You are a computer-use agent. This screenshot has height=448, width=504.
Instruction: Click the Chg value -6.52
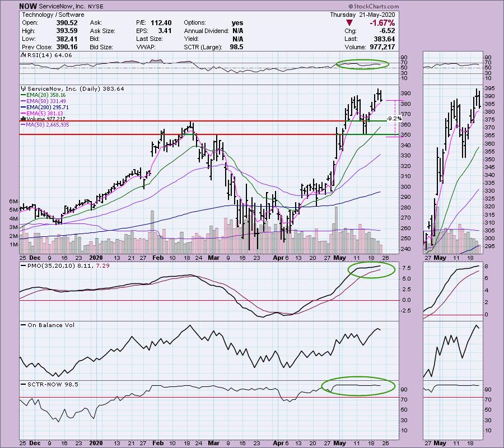coord(386,31)
